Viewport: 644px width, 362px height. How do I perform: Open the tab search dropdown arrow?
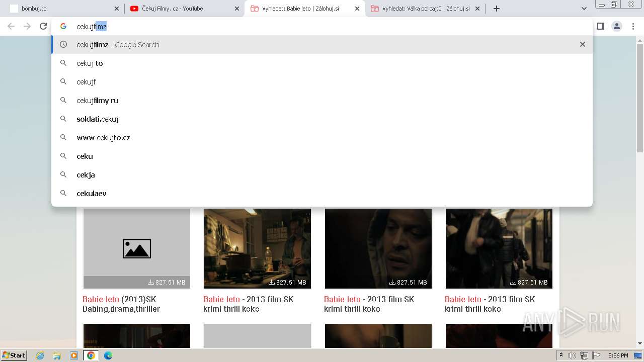click(x=584, y=9)
